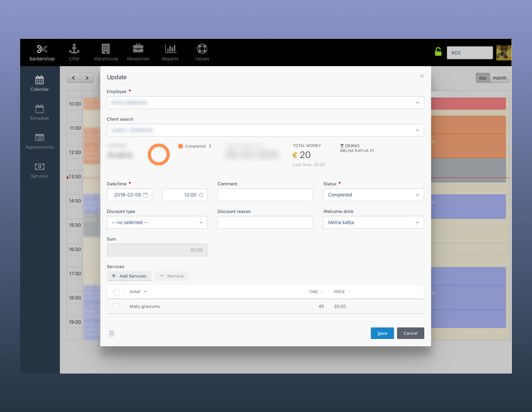Open the Services money icon in sidebar
Viewport: 532px width, 412px height.
pyautogui.click(x=40, y=167)
